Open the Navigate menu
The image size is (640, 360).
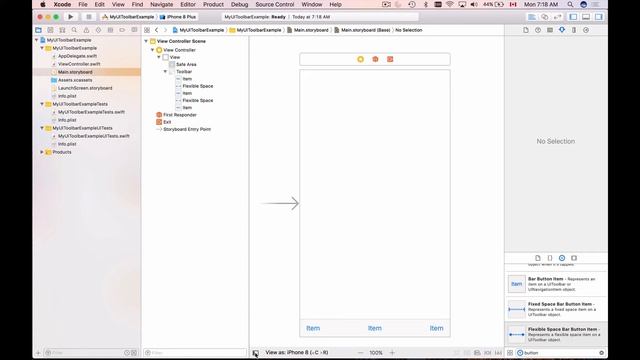[161, 4]
